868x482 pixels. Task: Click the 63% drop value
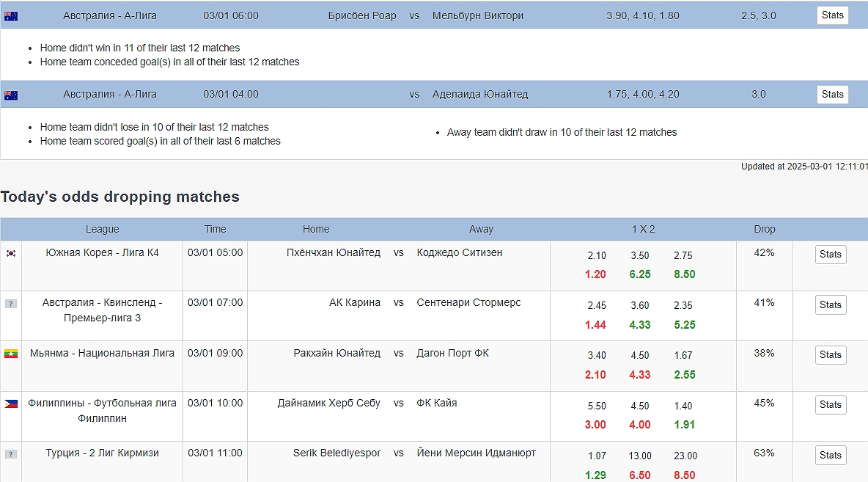tap(764, 453)
